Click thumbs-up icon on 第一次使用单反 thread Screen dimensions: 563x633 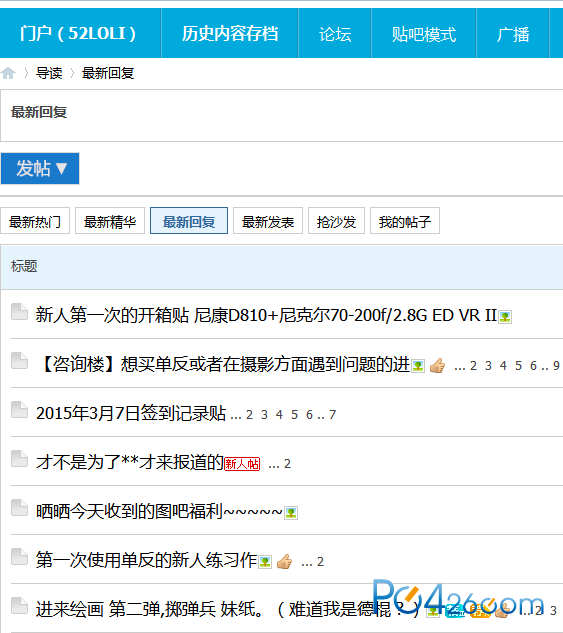tap(285, 562)
